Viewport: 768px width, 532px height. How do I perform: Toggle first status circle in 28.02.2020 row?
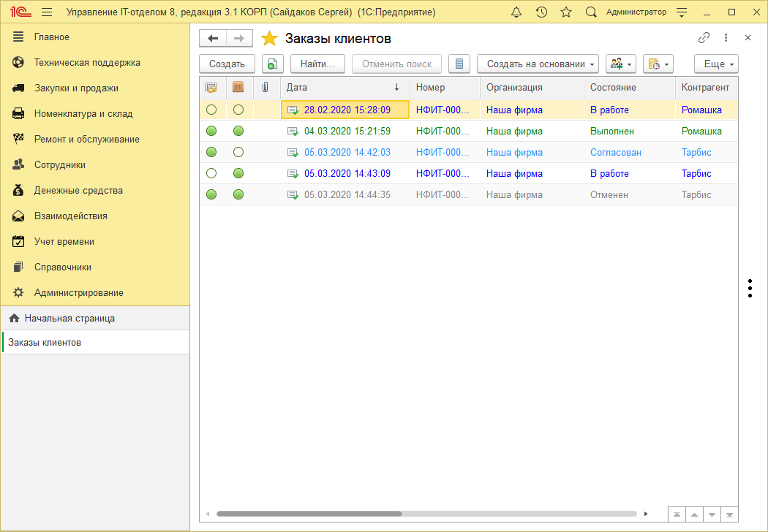pyautogui.click(x=211, y=110)
